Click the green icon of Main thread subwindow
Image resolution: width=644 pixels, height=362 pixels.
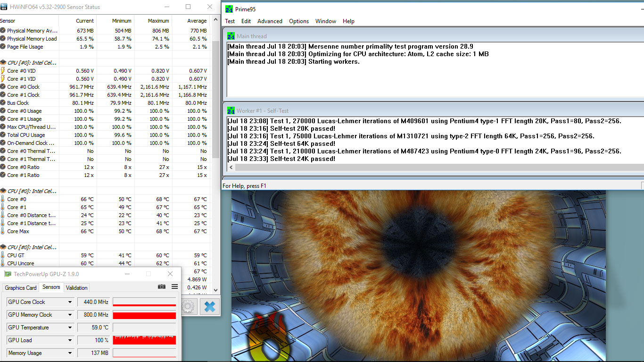coord(231,36)
